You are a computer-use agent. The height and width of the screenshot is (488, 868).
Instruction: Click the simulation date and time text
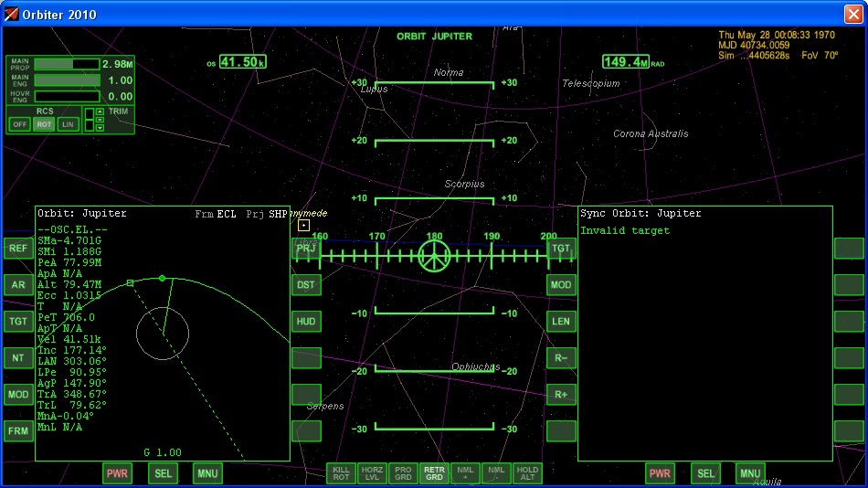pos(777,35)
